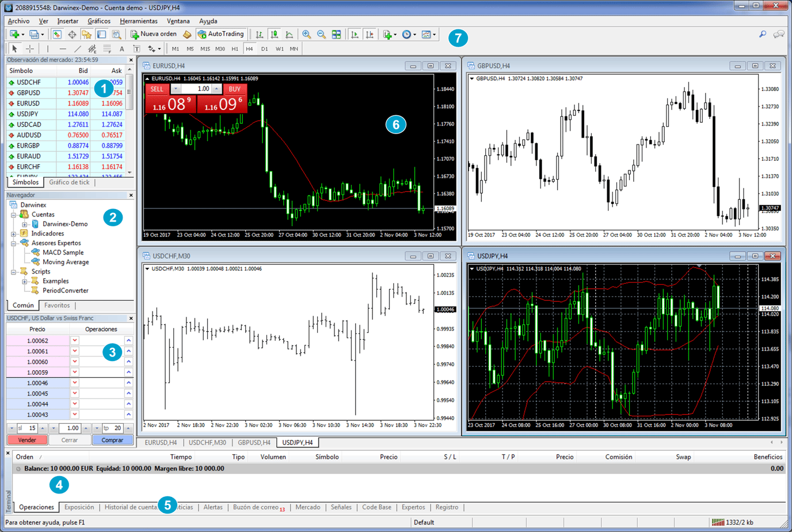The width and height of the screenshot is (792, 532).
Task: Click the tile windows icon
Action: [x=336, y=35]
